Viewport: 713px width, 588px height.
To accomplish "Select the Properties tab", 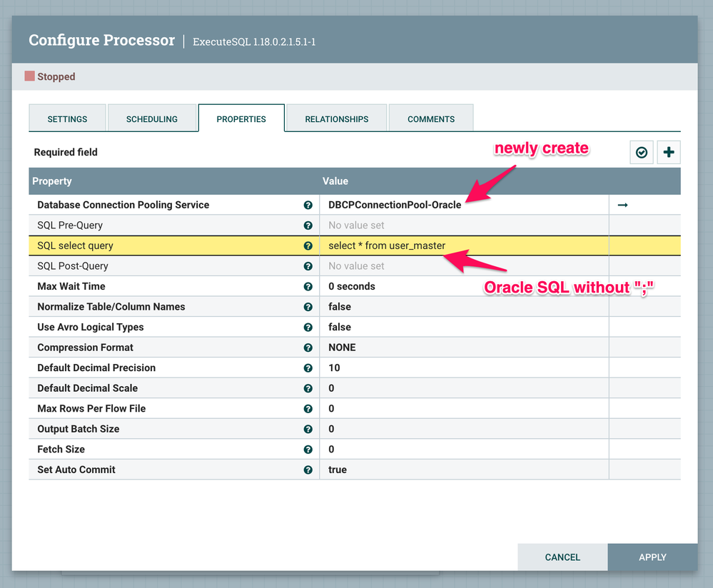I will [241, 118].
